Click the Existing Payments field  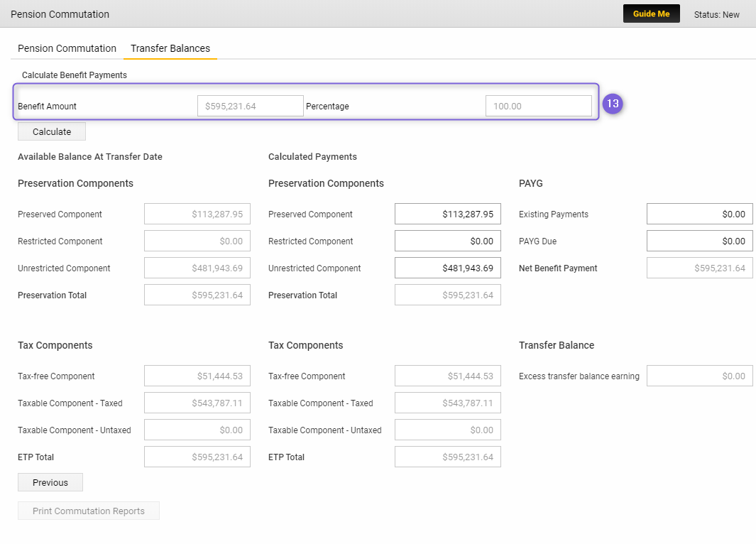pyautogui.click(x=700, y=214)
